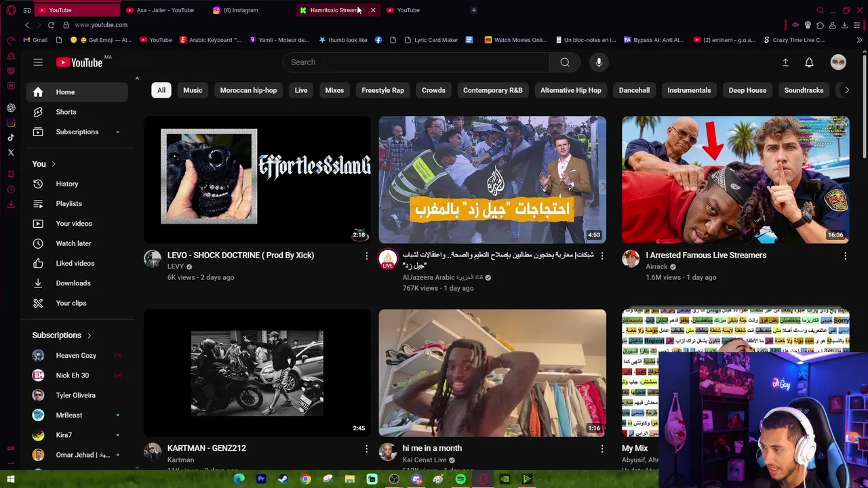Open Gmail bookmark in bookmarks bar
This screenshot has width=868, height=488.
point(35,40)
